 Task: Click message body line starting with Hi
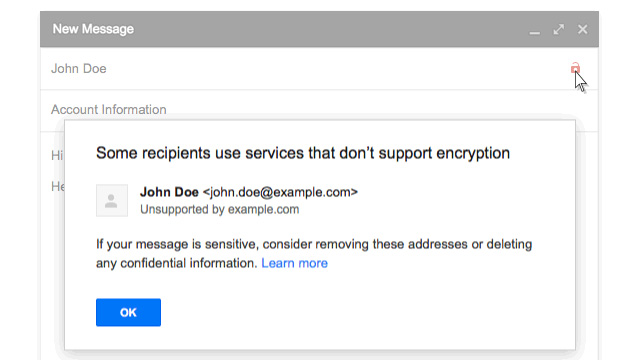[57, 156]
